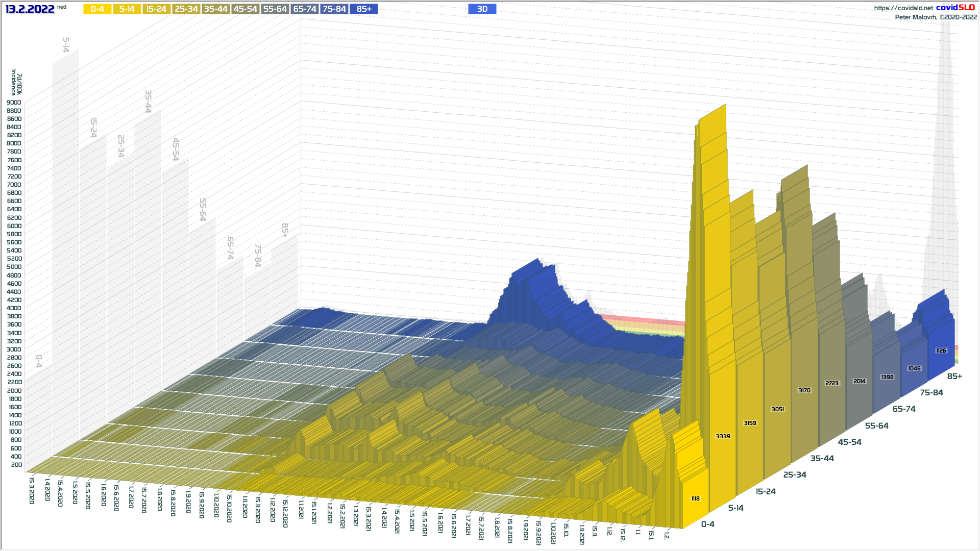Toggle the 0-4 age group button
This screenshot has width=980, height=551.
pos(97,9)
